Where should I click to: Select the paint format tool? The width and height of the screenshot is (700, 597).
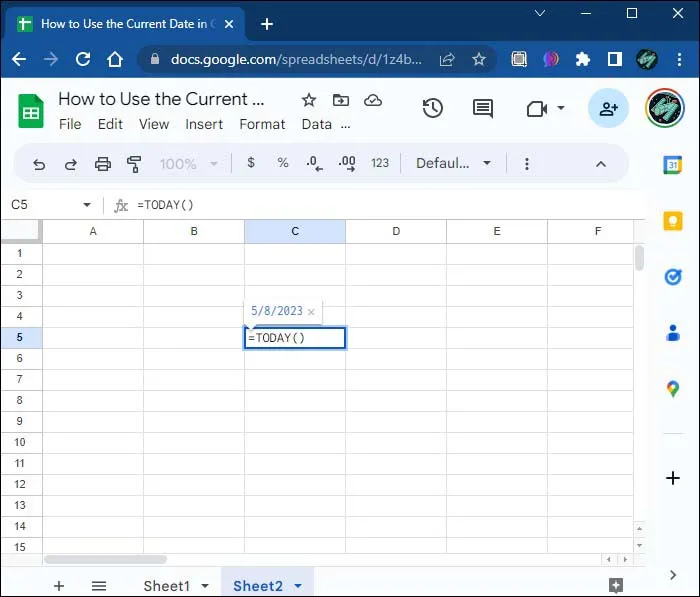click(134, 164)
